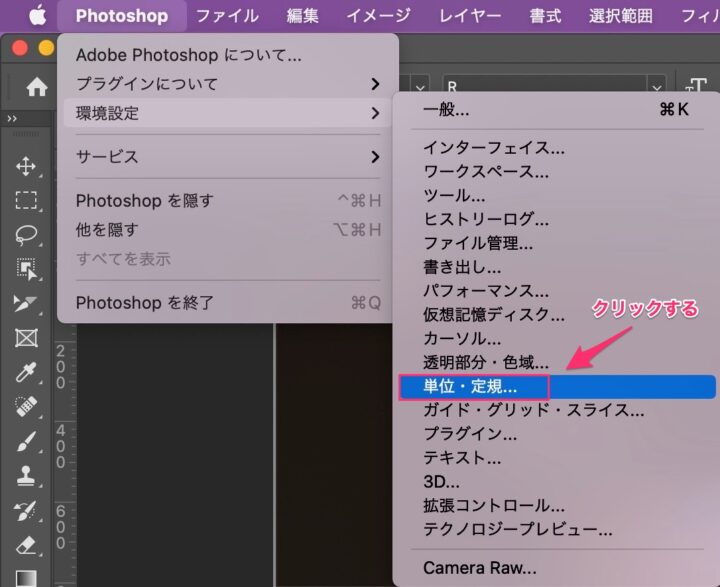
Task: Open ヒストリーログ preferences
Action: (557, 220)
